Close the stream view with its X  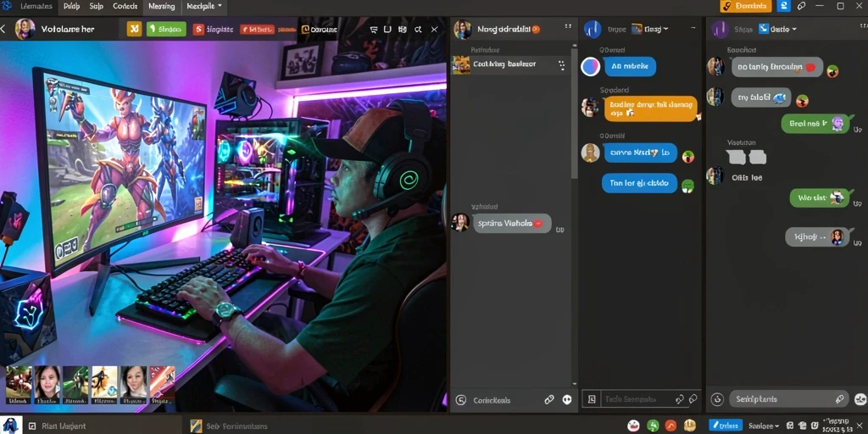tap(435, 30)
